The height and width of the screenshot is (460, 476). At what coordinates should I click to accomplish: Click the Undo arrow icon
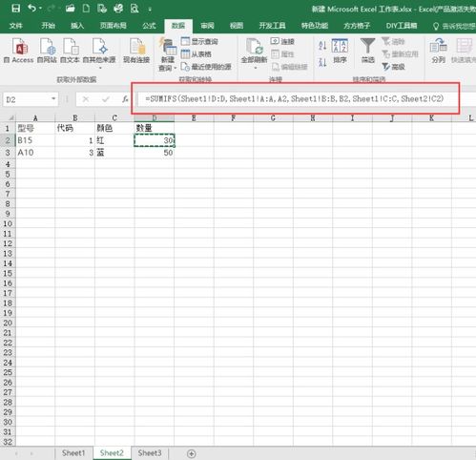pyautogui.click(x=32, y=8)
